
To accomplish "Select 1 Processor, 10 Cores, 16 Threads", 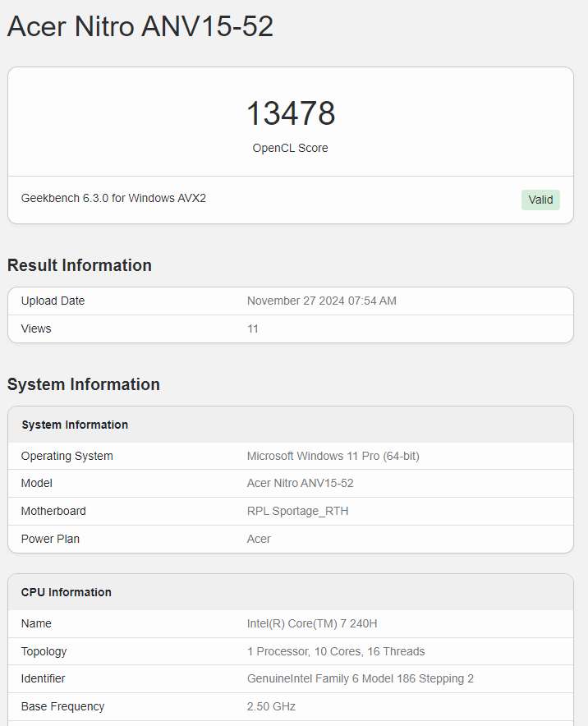I will click(x=336, y=651).
